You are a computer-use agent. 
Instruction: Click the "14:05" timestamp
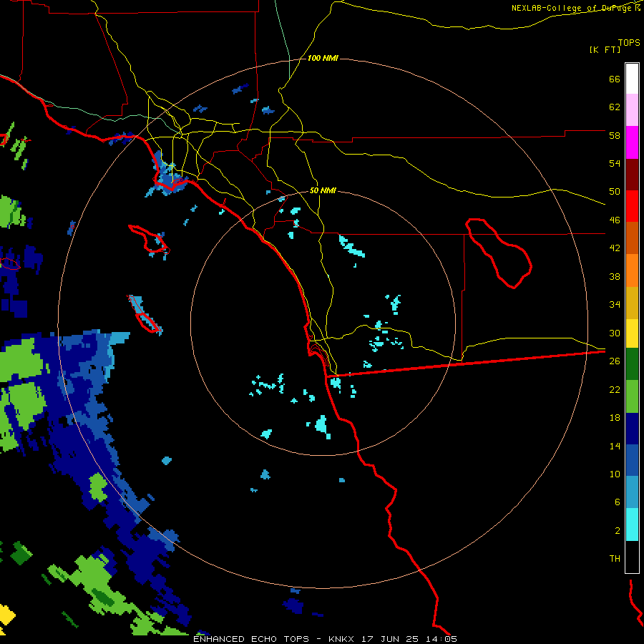tap(441, 639)
